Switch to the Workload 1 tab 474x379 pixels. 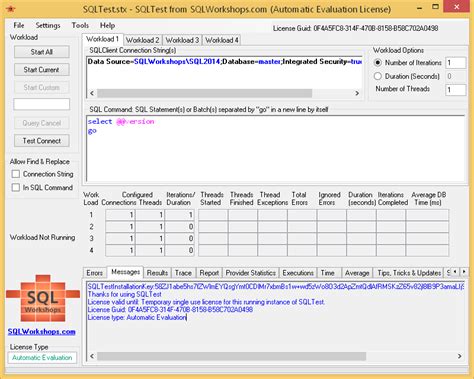103,39
